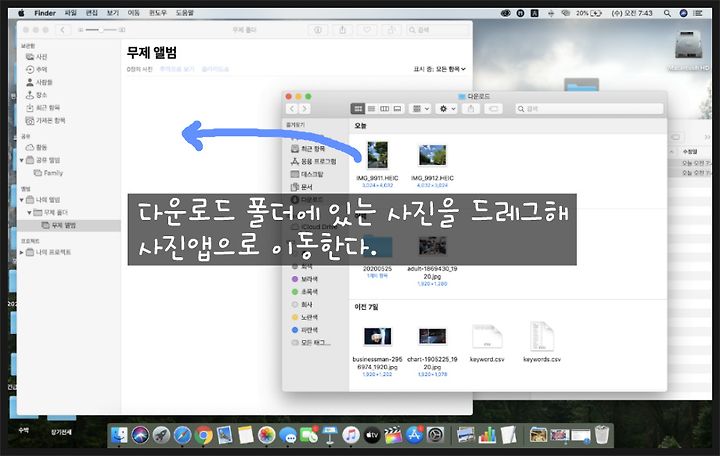Expand My Projects in Photos sidebar
Screen dimensions: 720x456
pyautogui.click(x=22, y=252)
